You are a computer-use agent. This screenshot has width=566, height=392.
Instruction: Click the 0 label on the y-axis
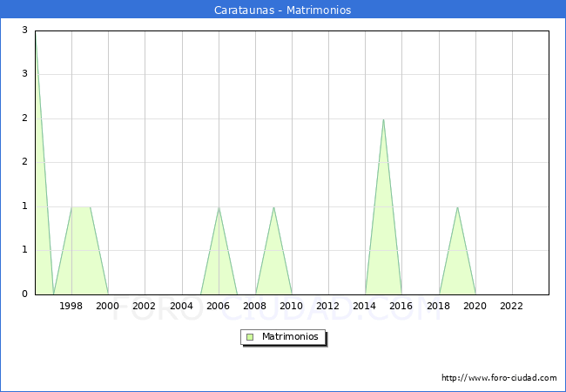point(24,294)
